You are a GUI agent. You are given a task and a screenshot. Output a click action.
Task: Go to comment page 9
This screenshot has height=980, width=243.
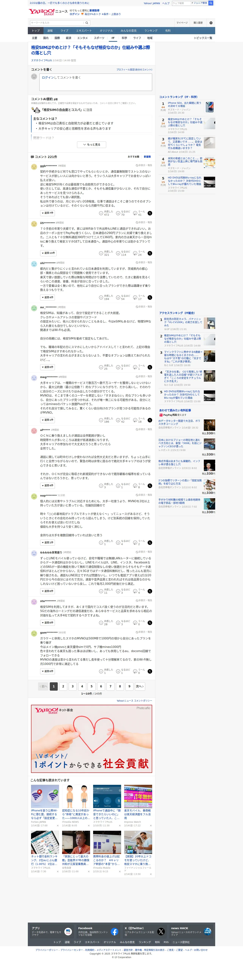[129, 687]
